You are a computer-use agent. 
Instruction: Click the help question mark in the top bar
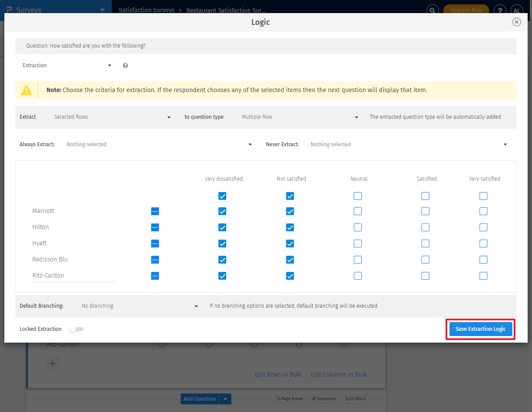500,10
